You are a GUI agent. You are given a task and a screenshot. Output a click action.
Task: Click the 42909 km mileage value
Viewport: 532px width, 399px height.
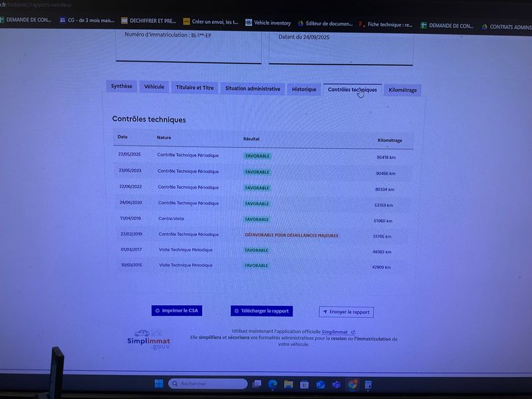coord(381,267)
